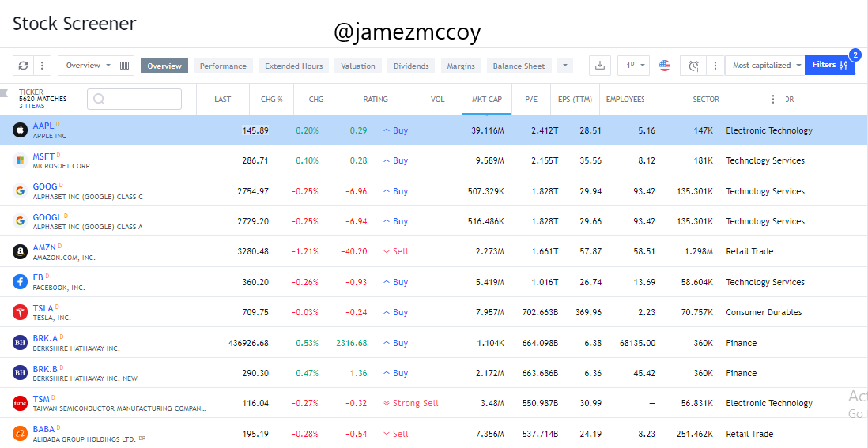Click the Google logo in GOOGL row
The image size is (868, 448).
click(x=20, y=221)
